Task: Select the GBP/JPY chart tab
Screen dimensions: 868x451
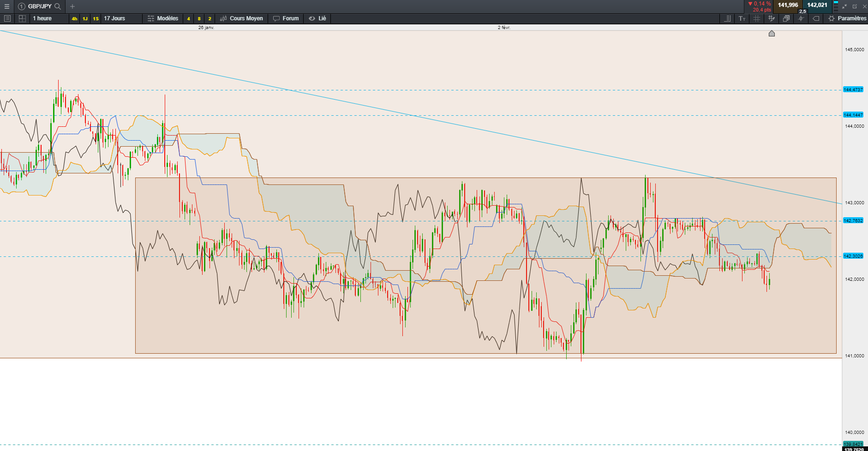Action: click(x=39, y=6)
